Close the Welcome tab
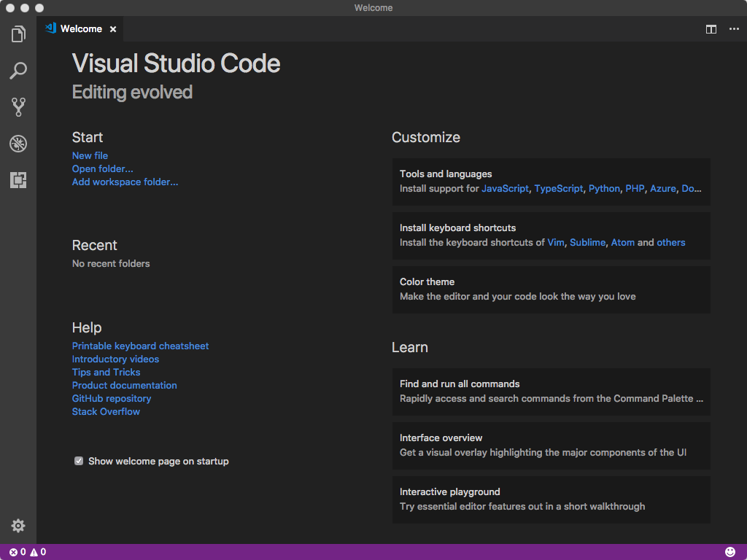Screen dimensions: 747x560 pyautogui.click(x=113, y=29)
